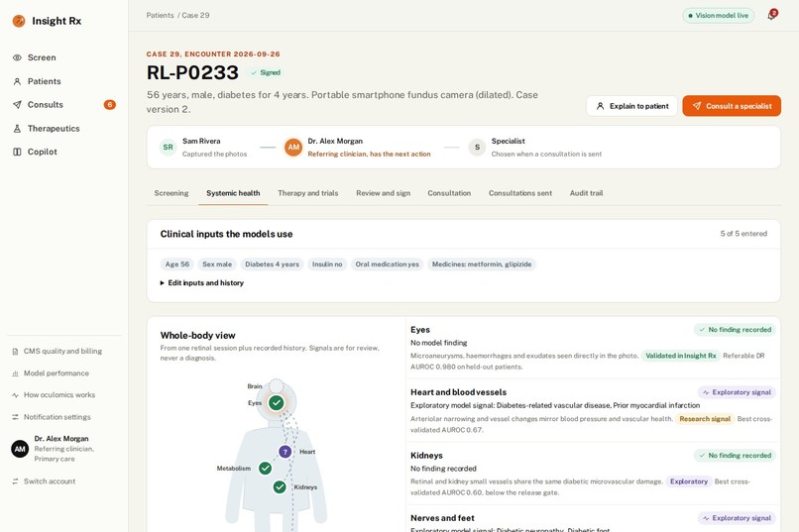Click the Vision model live status pill
The height and width of the screenshot is (532, 799).
[718, 15]
